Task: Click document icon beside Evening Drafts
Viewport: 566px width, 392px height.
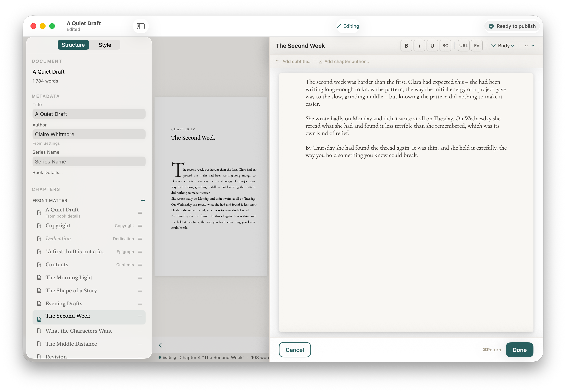Action: (39, 304)
